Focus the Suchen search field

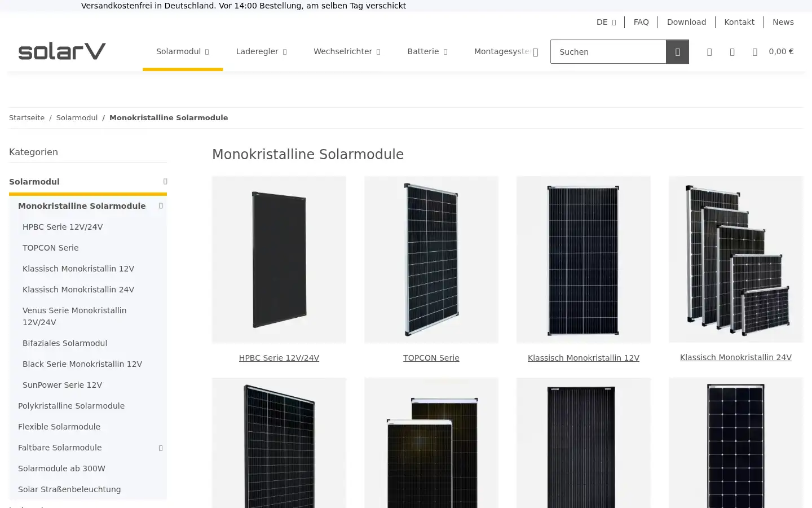(608, 51)
